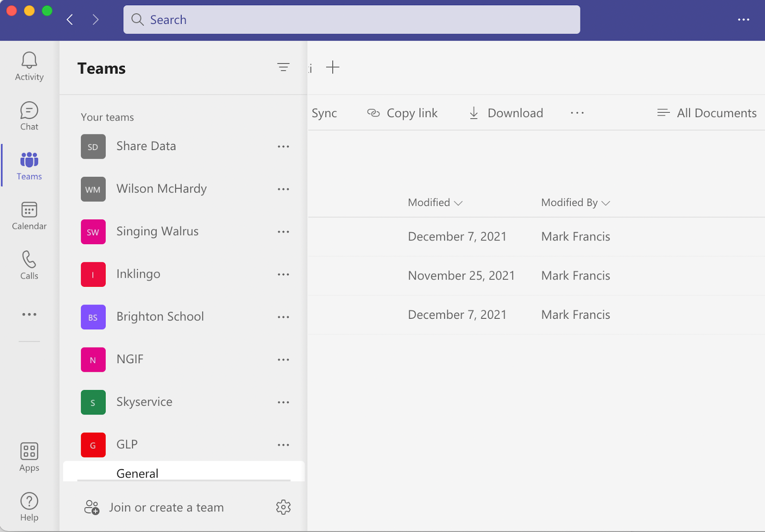
Task: Open the NGIF team avatar
Action: coord(93,360)
